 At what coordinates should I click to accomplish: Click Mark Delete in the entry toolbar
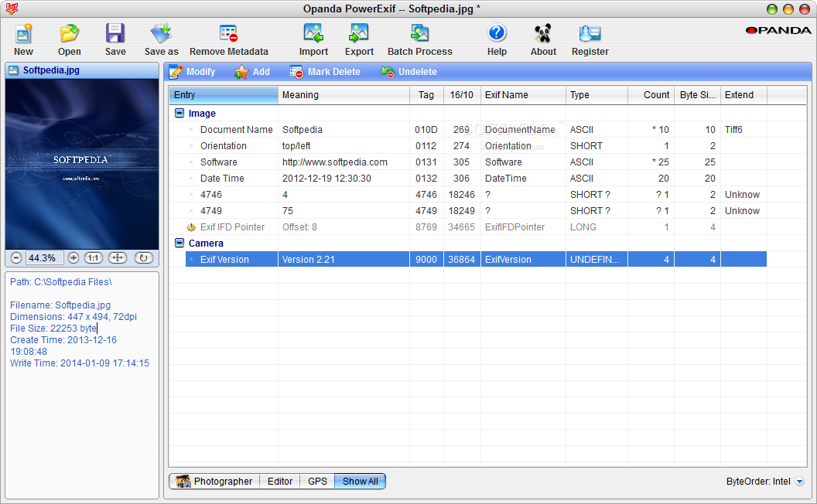point(325,72)
